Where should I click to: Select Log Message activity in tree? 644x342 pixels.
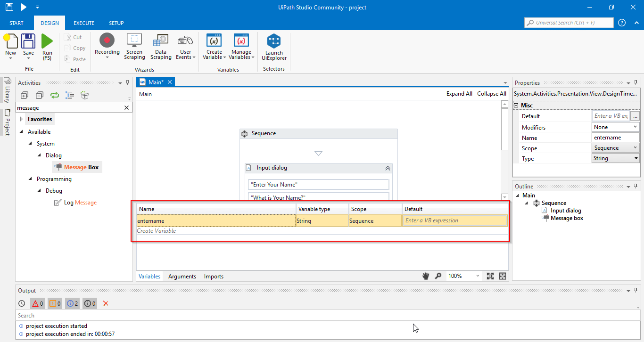(x=75, y=203)
